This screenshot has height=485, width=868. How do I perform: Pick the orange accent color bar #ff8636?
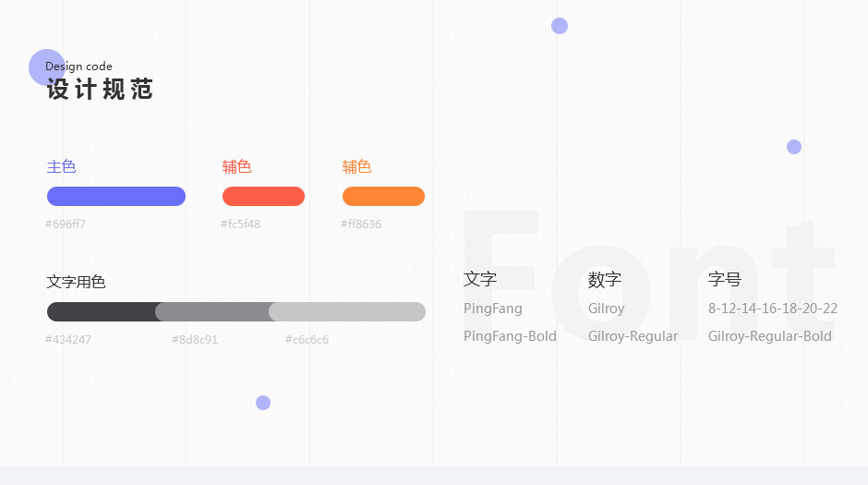point(383,196)
